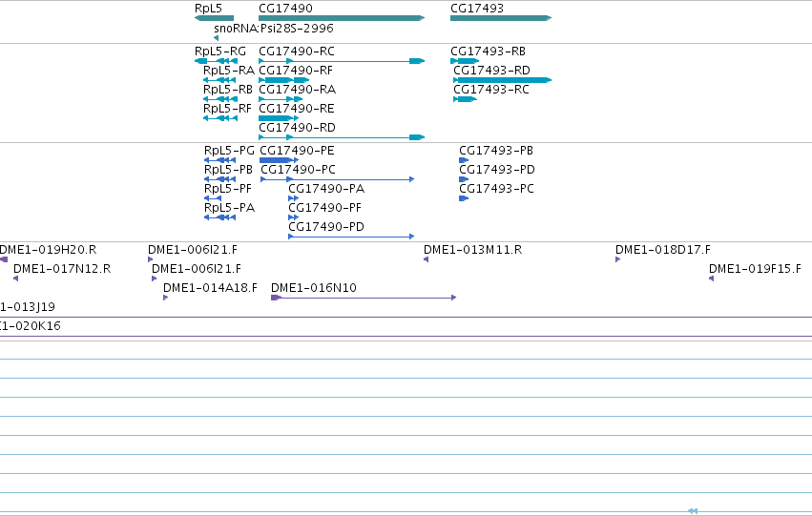This screenshot has width=812, height=516.
Task: Click the RpL5-PG protein label
Action: click(x=229, y=151)
